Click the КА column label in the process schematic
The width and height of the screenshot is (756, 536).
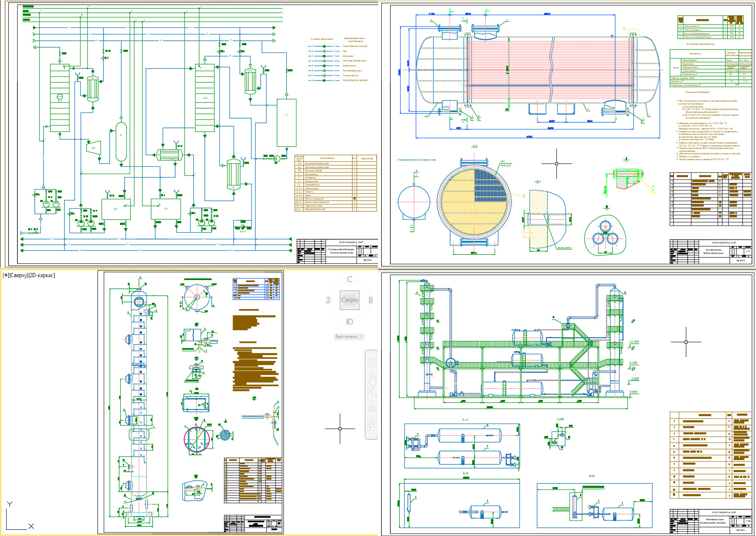[60, 101]
